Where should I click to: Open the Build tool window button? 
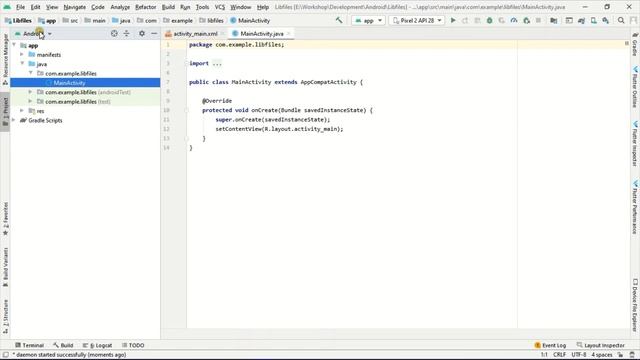tap(63, 345)
